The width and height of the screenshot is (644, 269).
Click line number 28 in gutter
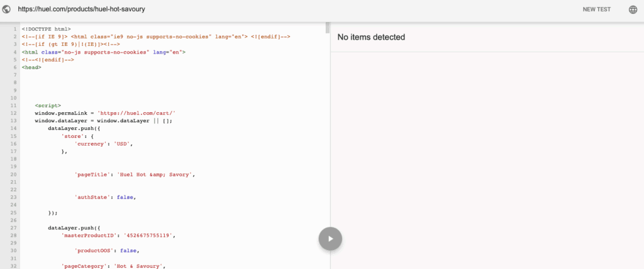point(14,236)
